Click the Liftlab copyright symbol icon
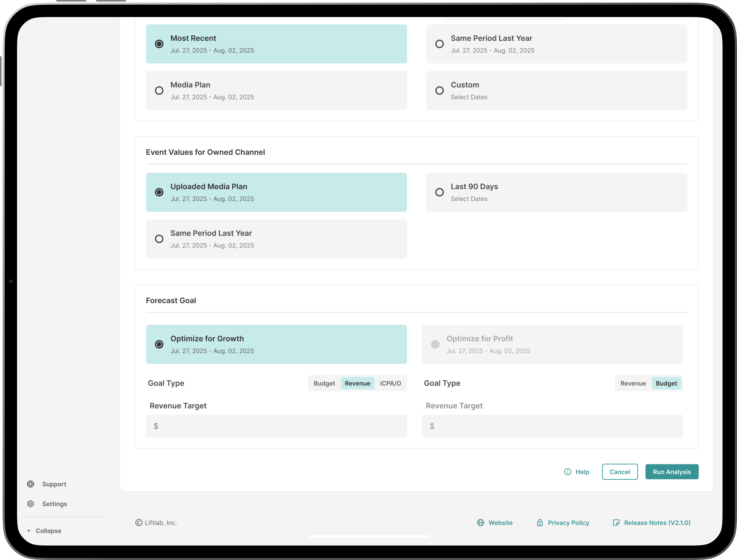Viewport: 737px width, 560px height. tap(139, 522)
